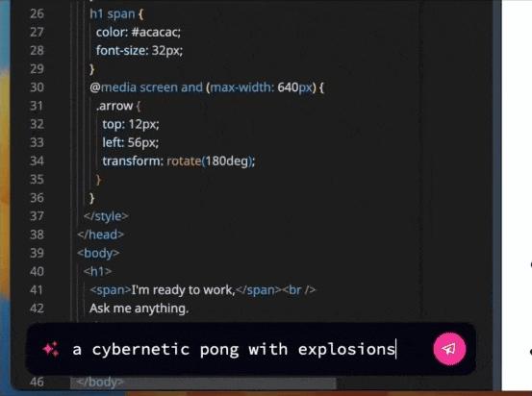Viewport: 532px width, 396px height.
Task: Click line number 30 in the gutter
Action: click(x=37, y=87)
